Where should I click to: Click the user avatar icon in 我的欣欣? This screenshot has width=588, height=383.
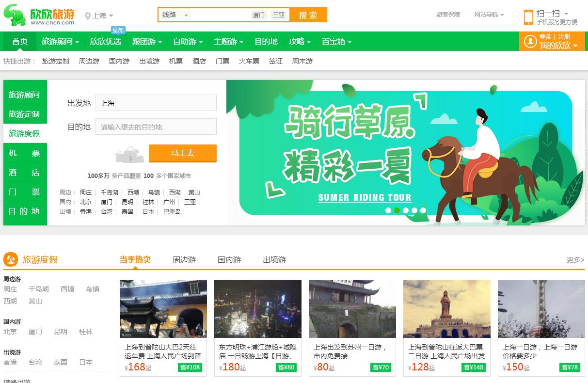[x=530, y=41]
